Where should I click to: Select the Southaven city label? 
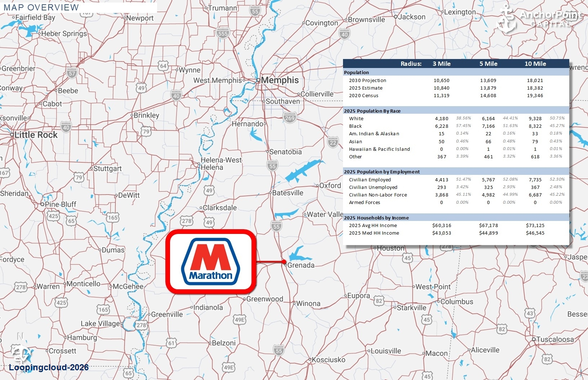[x=283, y=101]
